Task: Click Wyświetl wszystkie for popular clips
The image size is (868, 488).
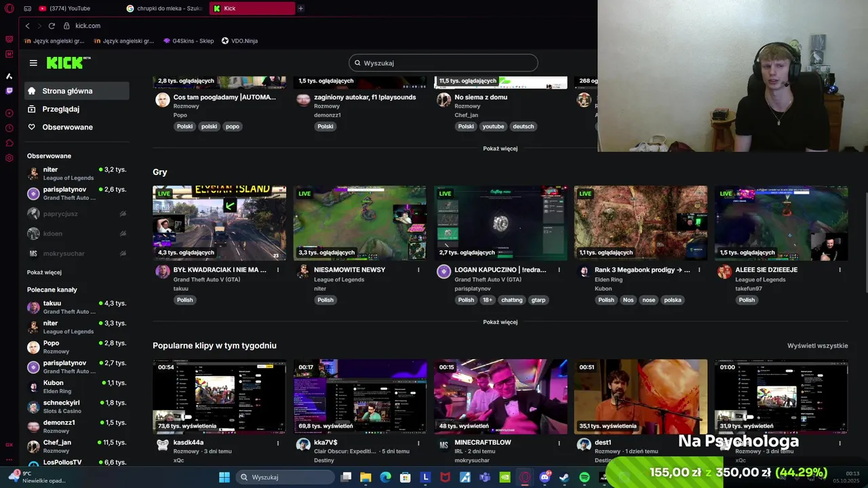Action: (x=817, y=346)
